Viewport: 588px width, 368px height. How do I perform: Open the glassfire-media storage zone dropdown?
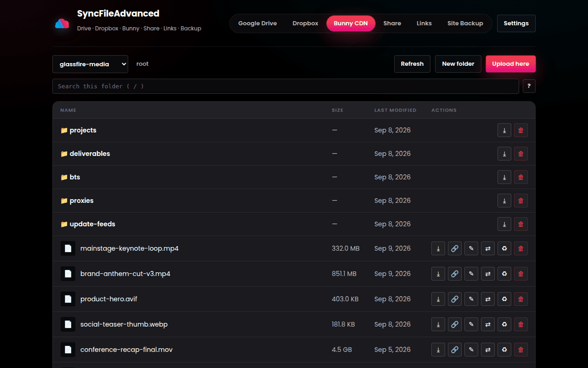coord(90,64)
